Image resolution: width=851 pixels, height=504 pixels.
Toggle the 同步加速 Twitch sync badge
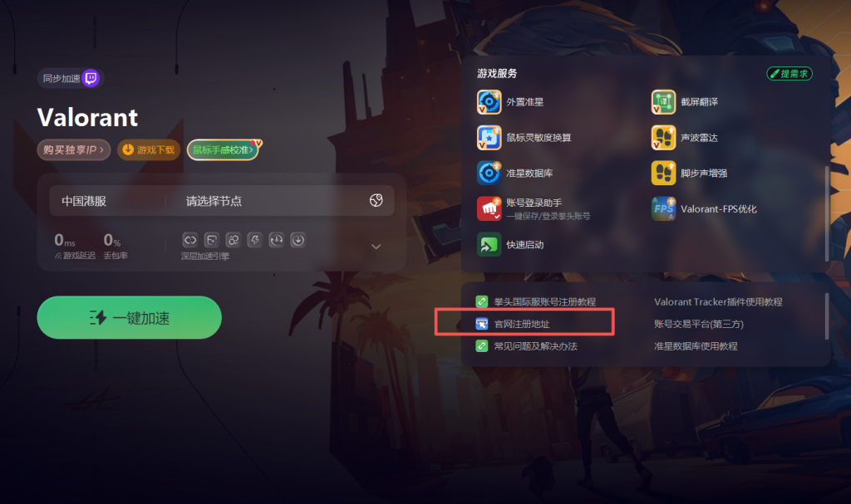[x=70, y=79]
